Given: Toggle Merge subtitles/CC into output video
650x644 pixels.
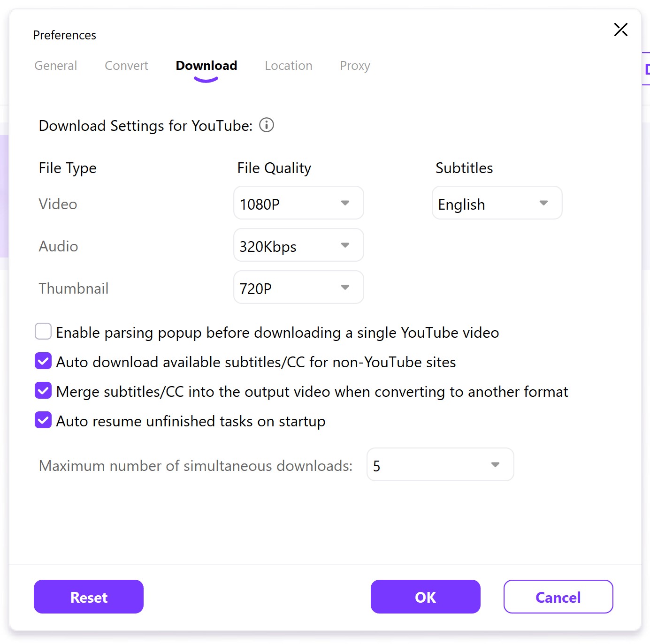Looking at the screenshot, I should click(43, 390).
